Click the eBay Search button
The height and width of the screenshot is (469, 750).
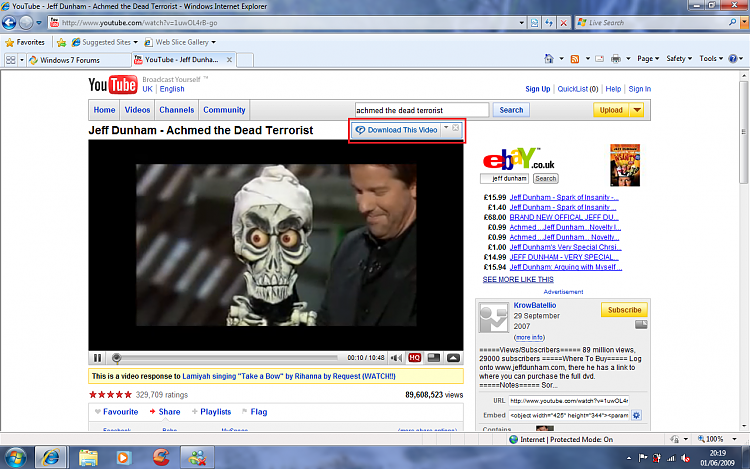(x=546, y=178)
